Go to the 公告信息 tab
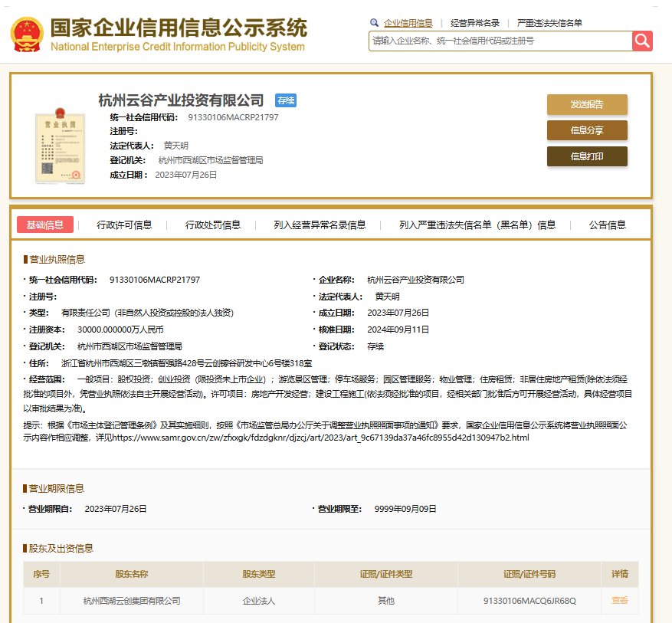Screen dimensions: 672x623 [607, 225]
